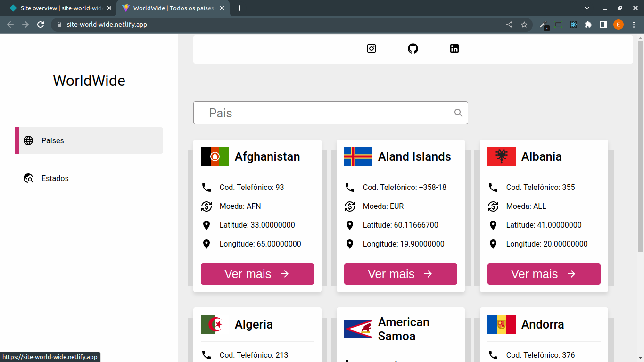Click text Cod. Telefônico: +358-18
Viewport: 644px width, 362px height.
(x=405, y=187)
